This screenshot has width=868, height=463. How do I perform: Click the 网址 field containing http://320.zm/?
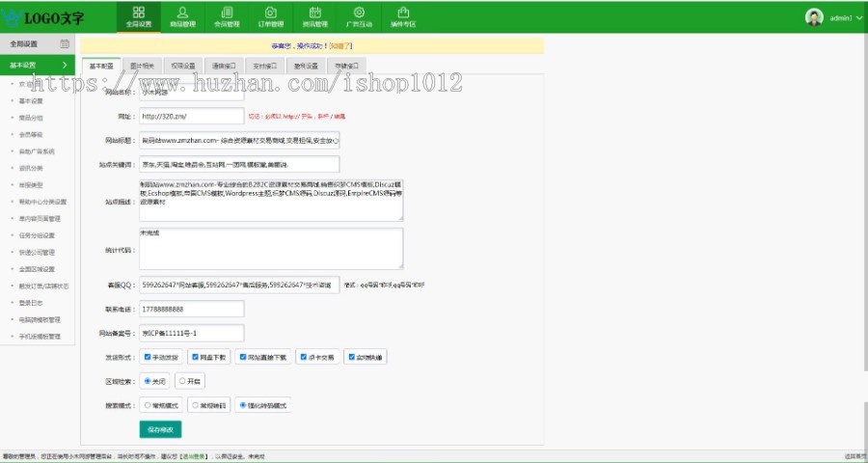point(192,117)
